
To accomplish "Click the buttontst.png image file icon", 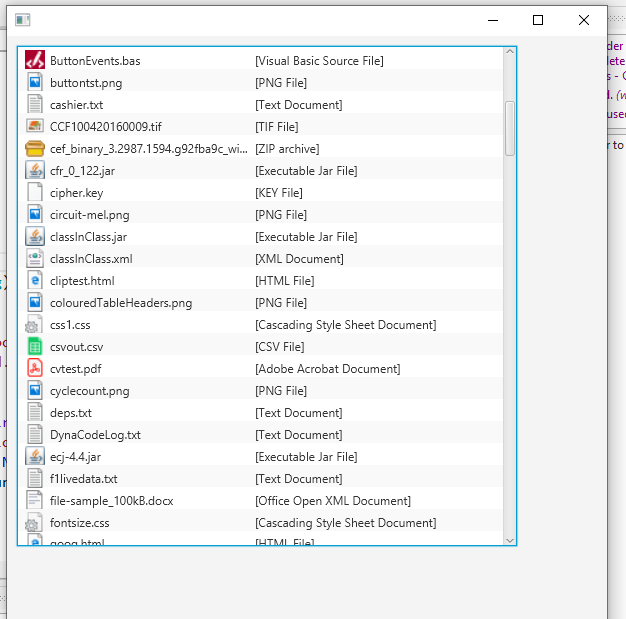I will pyautogui.click(x=34, y=83).
